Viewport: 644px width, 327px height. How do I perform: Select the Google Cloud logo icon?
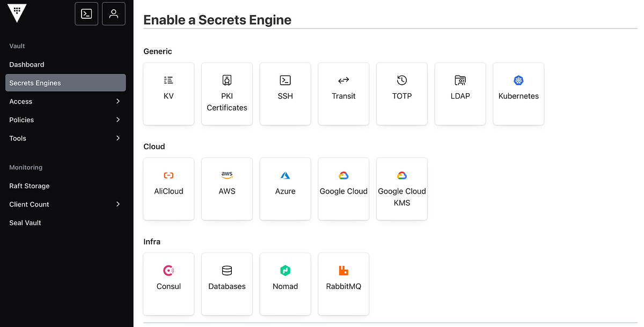[343, 175]
